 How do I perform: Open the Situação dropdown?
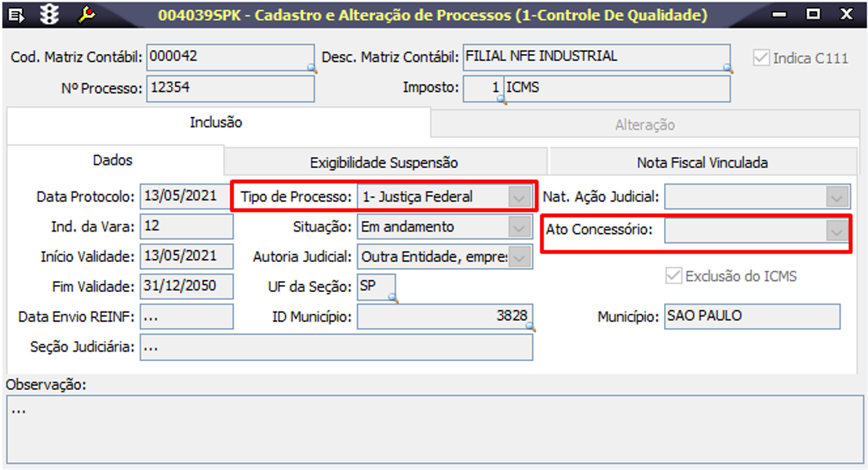click(x=518, y=228)
